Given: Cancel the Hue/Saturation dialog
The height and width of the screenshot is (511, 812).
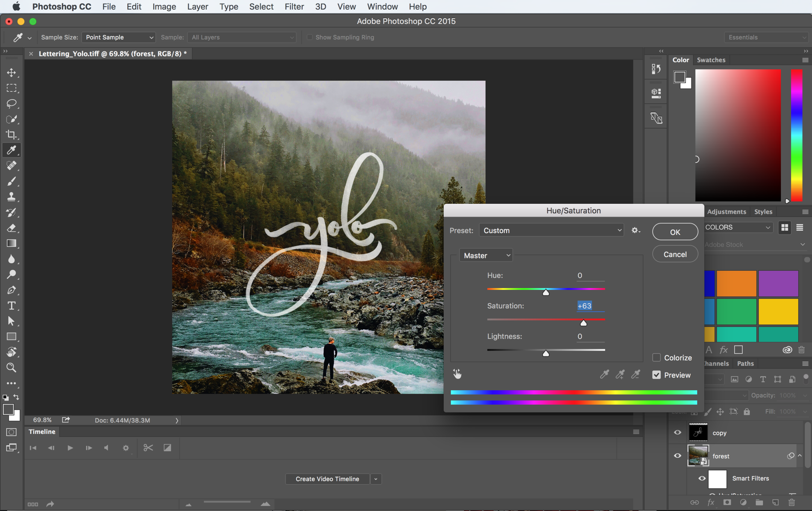Looking at the screenshot, I should [675, 254].
